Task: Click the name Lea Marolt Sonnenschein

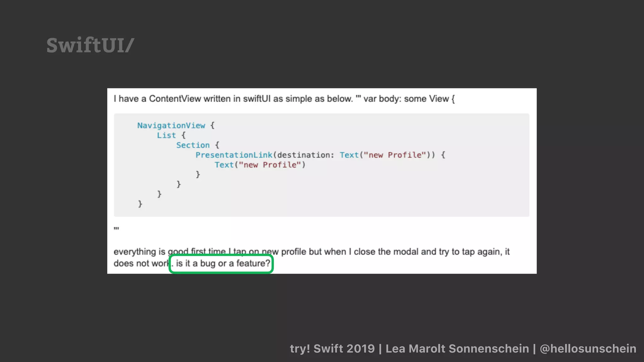Action: click(457, 348)
